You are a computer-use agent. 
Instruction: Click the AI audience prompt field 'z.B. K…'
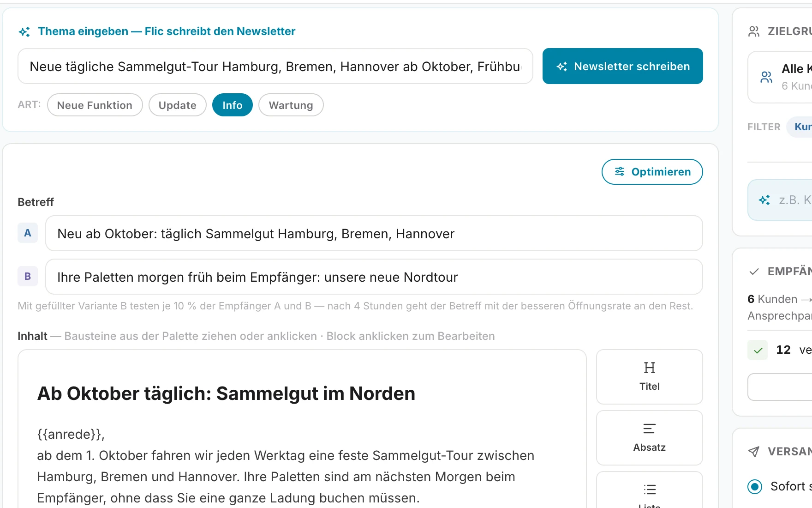tap(780, 200)
